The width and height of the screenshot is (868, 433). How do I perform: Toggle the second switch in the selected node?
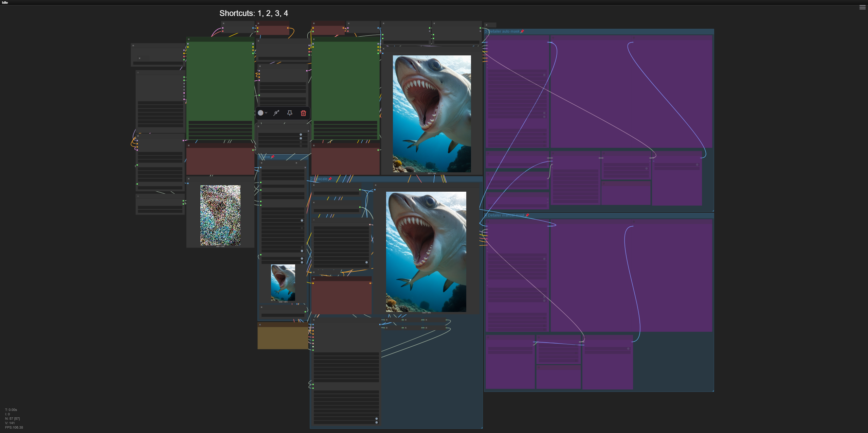(x=301, y=138)
